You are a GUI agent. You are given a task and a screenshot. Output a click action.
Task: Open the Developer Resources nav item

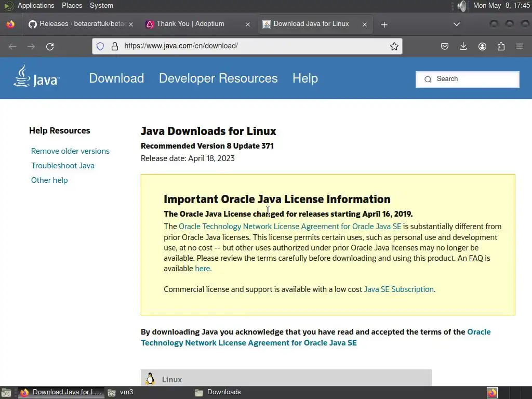(218, 78)
